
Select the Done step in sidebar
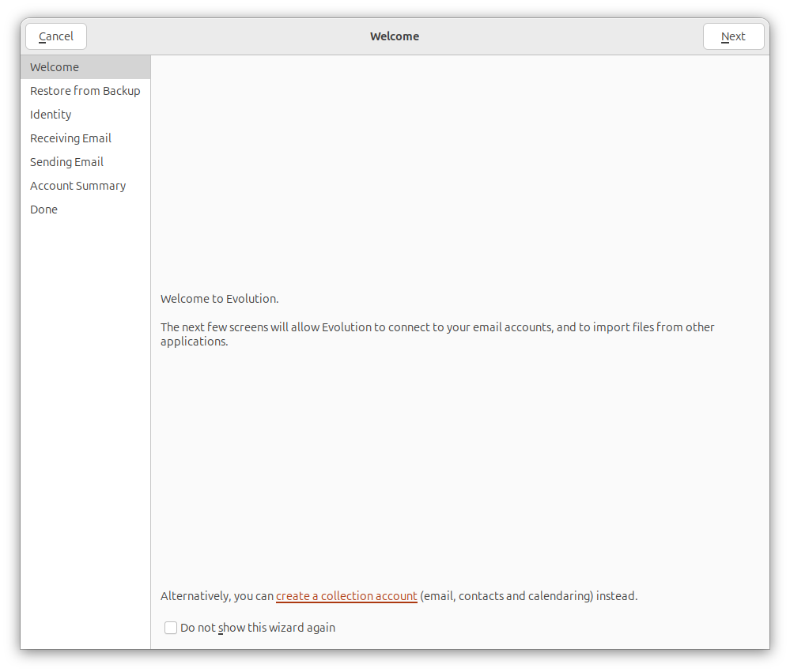85,209
